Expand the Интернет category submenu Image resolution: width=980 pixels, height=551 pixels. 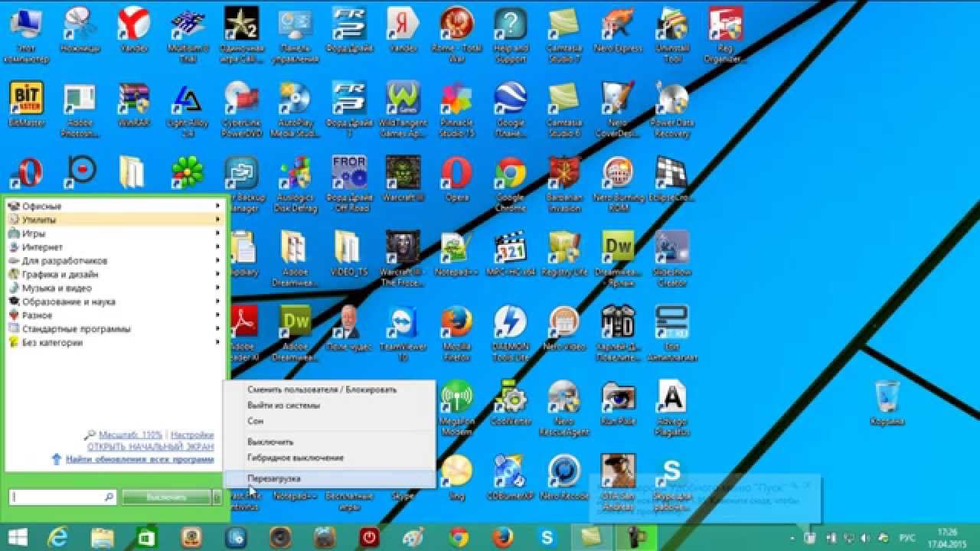[115, 247]
